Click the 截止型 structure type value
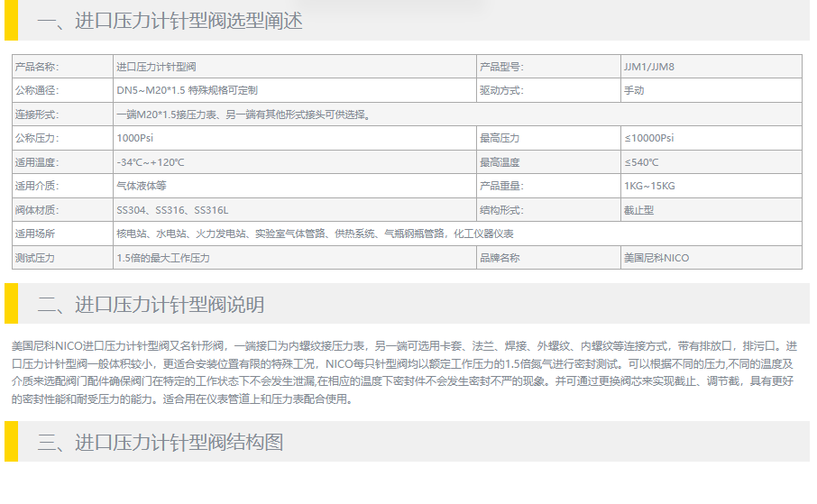 point(638,210)
